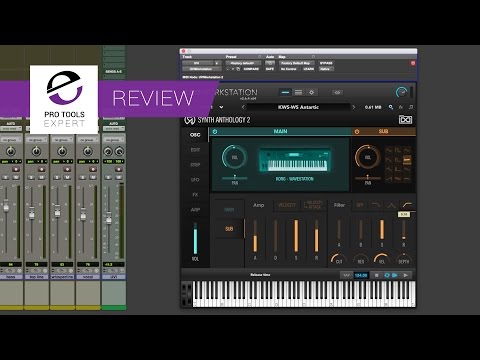Click the TAP tempo button
This screenshot has height=360, width=480.
pyautogui.click(x=347, y=275)
